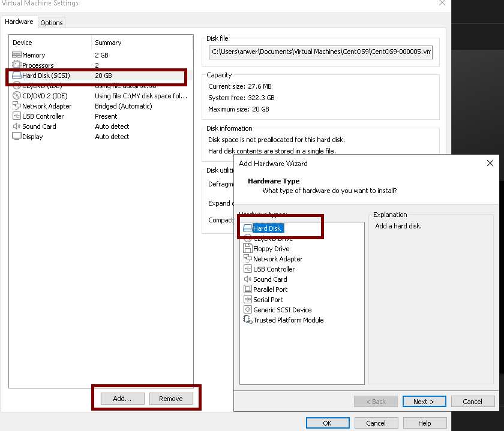Select USB Controller icon in device list
This screenshot has width=504, height=431.
pyautogui.click(x=17, y=116)
